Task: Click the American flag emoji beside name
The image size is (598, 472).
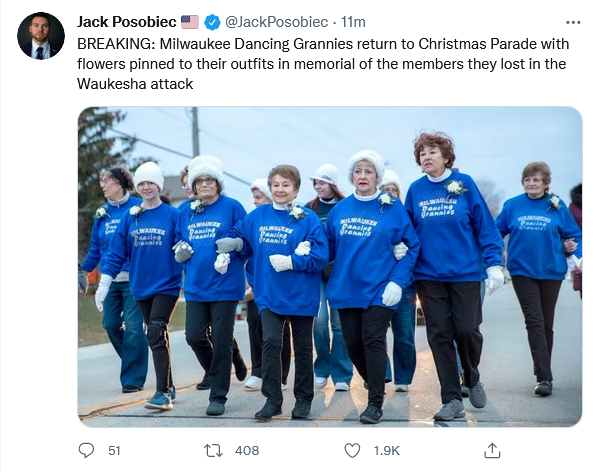Action: click(x=190, y=22)
